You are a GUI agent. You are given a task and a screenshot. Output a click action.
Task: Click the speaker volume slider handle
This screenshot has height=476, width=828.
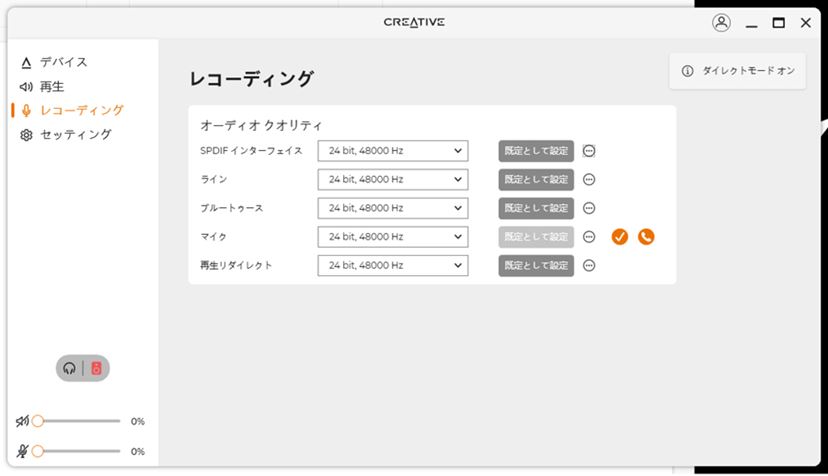pyautogui.click(x=37, y=421)
